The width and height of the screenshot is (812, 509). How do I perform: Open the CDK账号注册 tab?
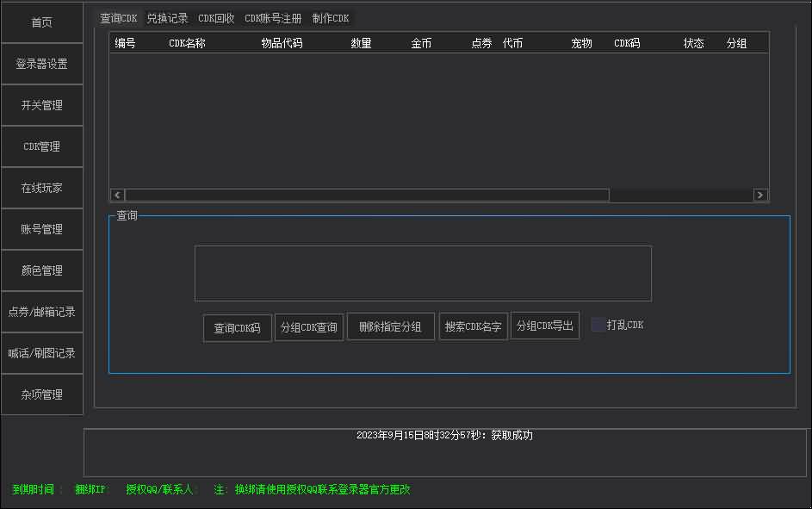[x=273, y=18]
